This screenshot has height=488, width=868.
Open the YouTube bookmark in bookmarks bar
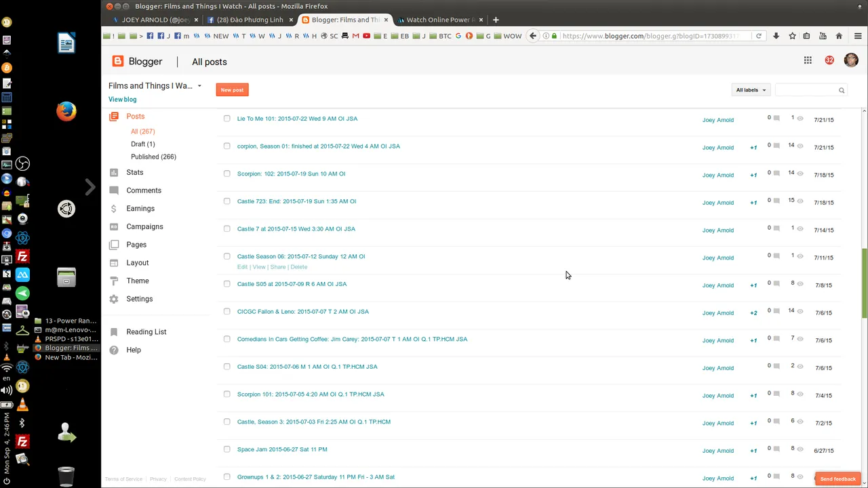click(x=367, y=36)
